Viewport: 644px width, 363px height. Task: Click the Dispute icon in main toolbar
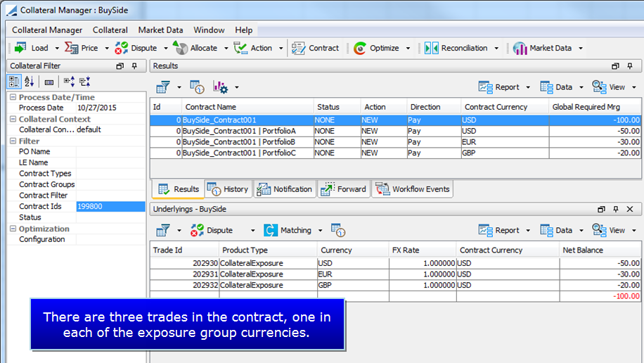pyautogui.click(x=121, y=48)
